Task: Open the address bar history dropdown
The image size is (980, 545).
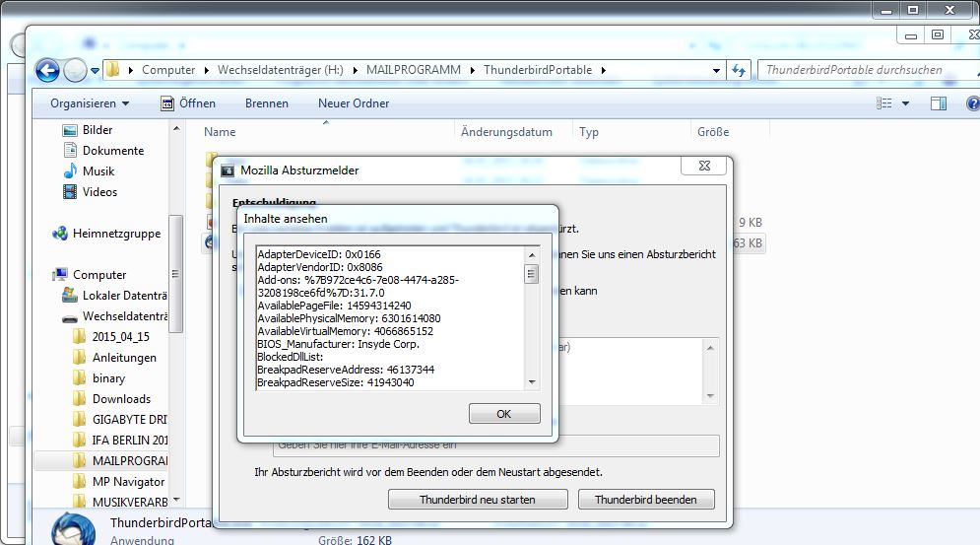Action: [716, 71]
